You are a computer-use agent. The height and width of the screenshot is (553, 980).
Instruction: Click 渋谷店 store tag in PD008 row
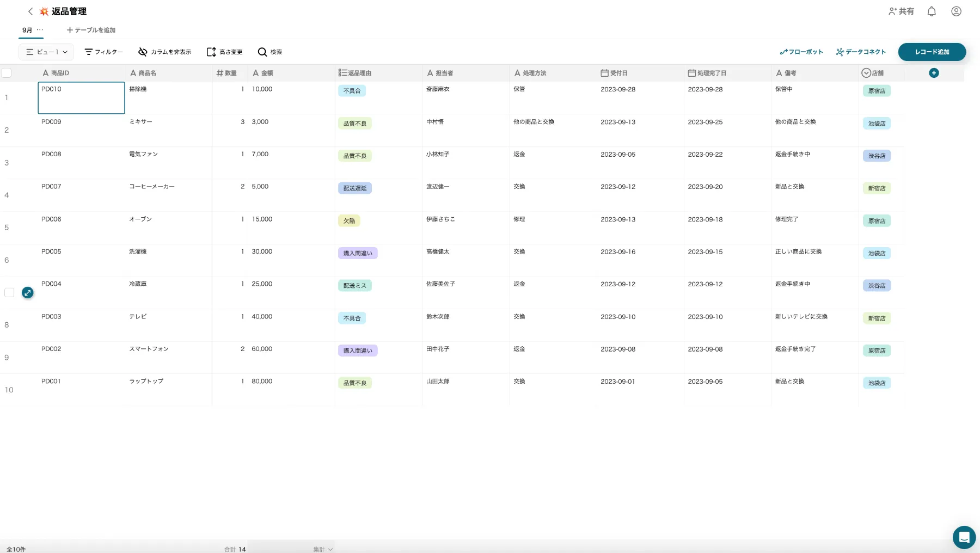click(x=877, y=156)
